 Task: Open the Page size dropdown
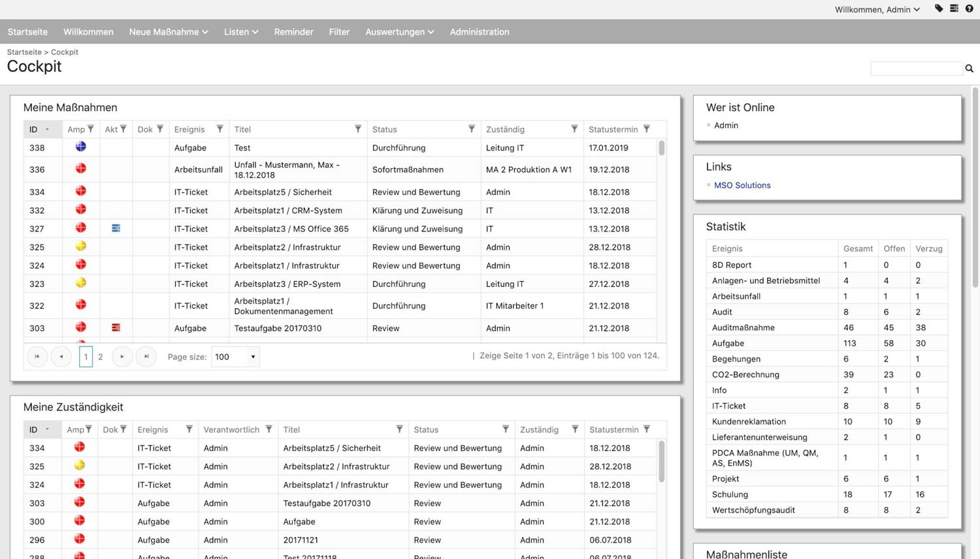click(235, 356)
